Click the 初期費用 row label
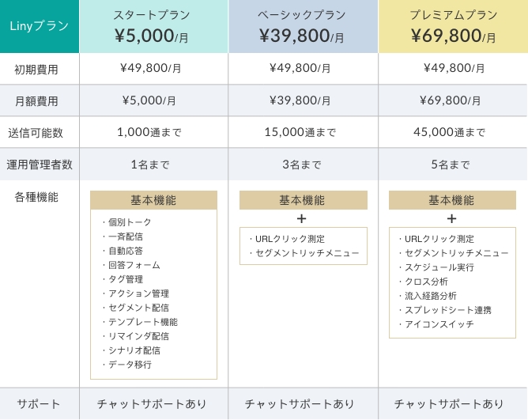This screenshot has height=420, width=528. (36, 70)
